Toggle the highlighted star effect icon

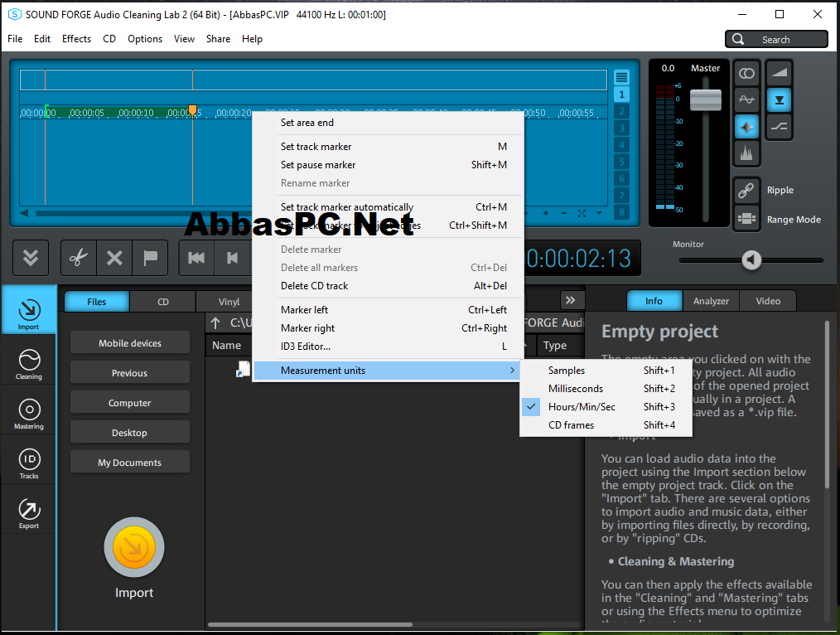coord(746,127)
